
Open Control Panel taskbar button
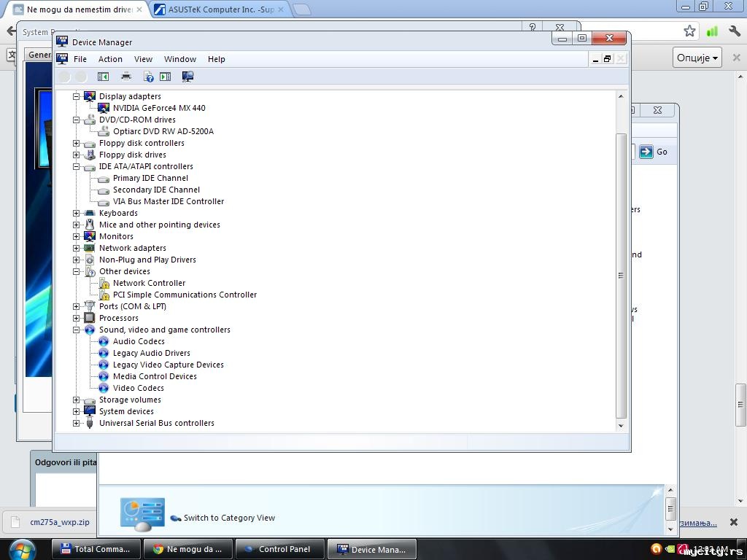279,550
